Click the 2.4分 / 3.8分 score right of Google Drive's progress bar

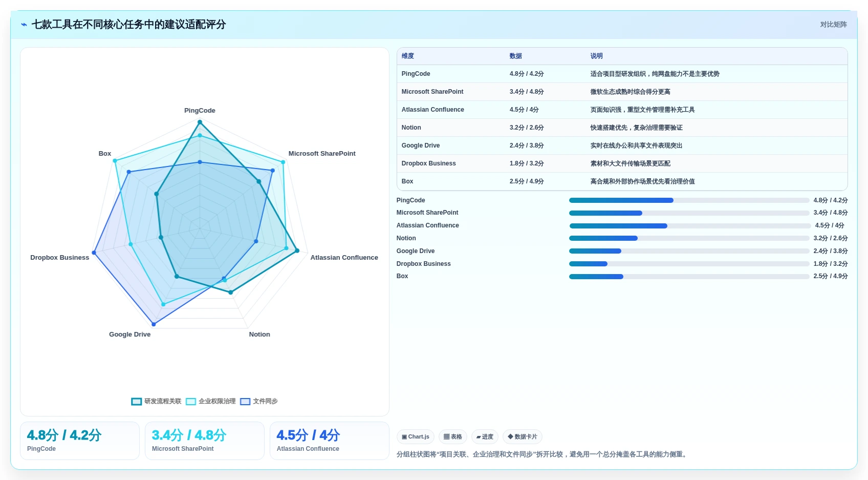click(x=831, y=251)
